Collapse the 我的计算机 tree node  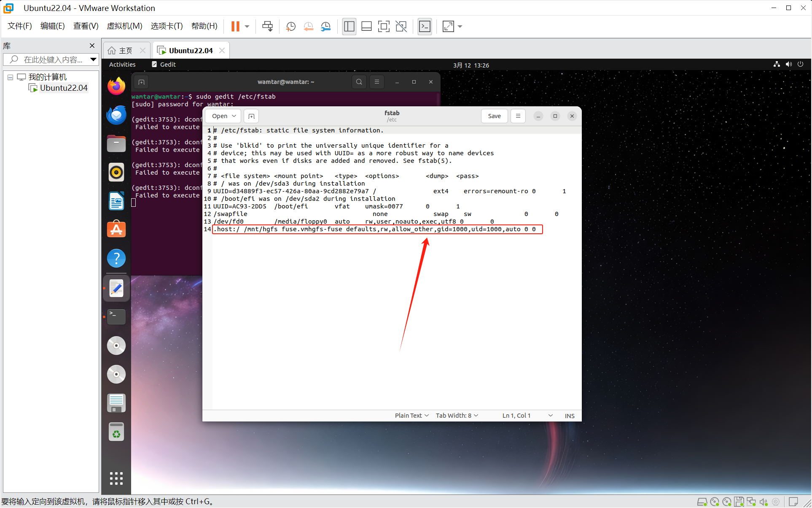(x=10, y=77)
